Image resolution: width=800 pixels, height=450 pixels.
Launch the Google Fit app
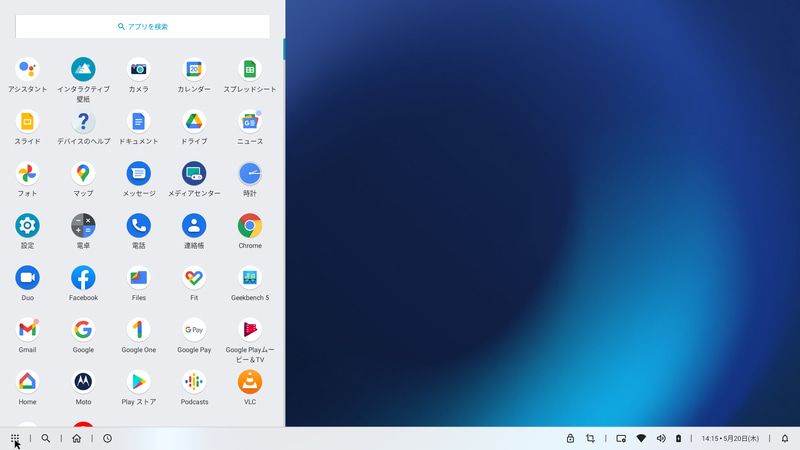(194, 278)
